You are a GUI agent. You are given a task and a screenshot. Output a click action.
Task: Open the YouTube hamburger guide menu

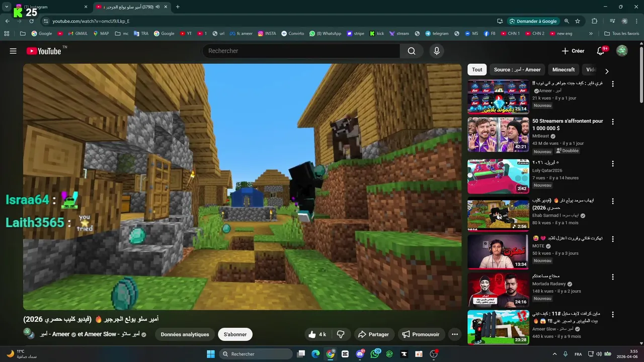coord(13,51)
